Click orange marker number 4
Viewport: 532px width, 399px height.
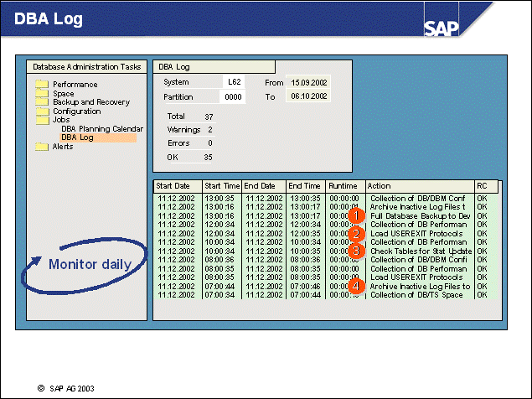coord(355,286)
